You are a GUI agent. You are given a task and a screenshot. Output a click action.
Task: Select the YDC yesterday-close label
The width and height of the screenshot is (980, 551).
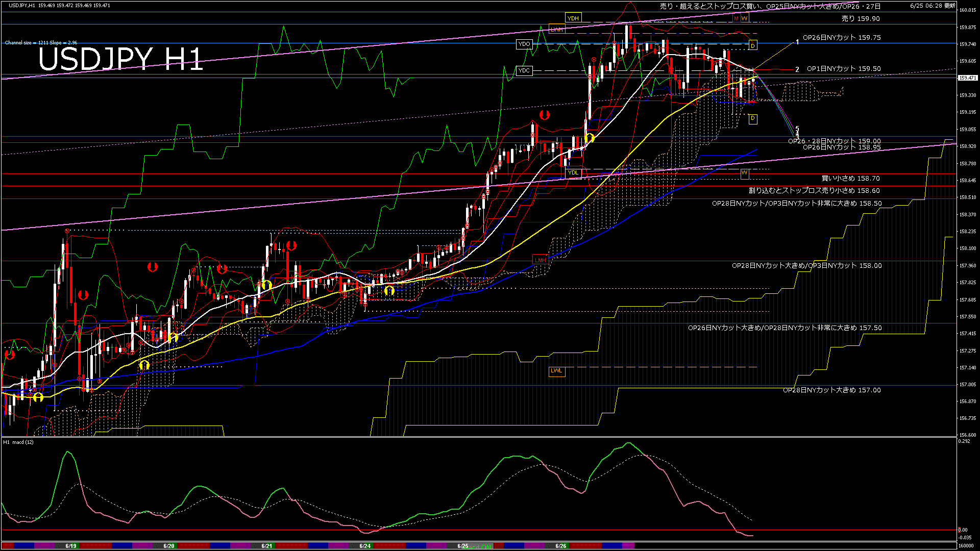click(x=524, y=71)
